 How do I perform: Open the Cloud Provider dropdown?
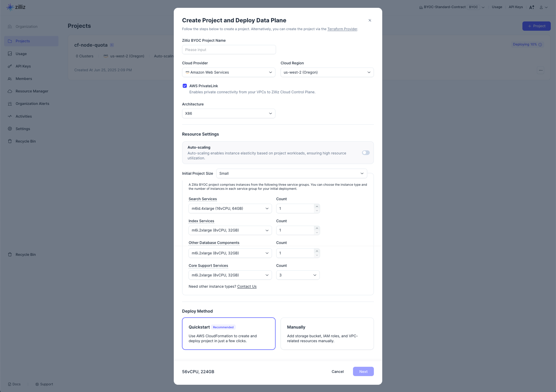pos(229,72)
